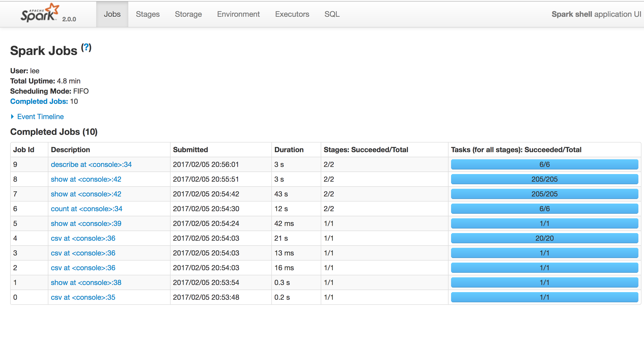644x343 pixels.
Task: Open job count at <console>:34
Action: 87,209
